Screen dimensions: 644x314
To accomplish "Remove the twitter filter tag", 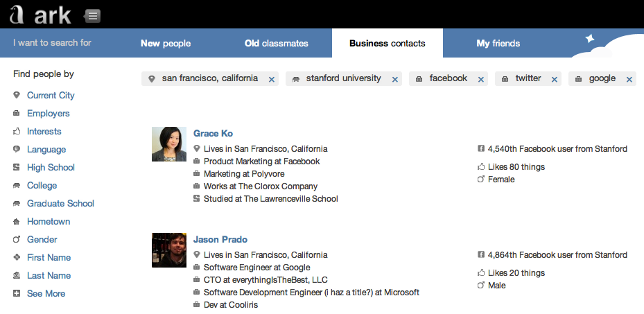I will [555, 80].
